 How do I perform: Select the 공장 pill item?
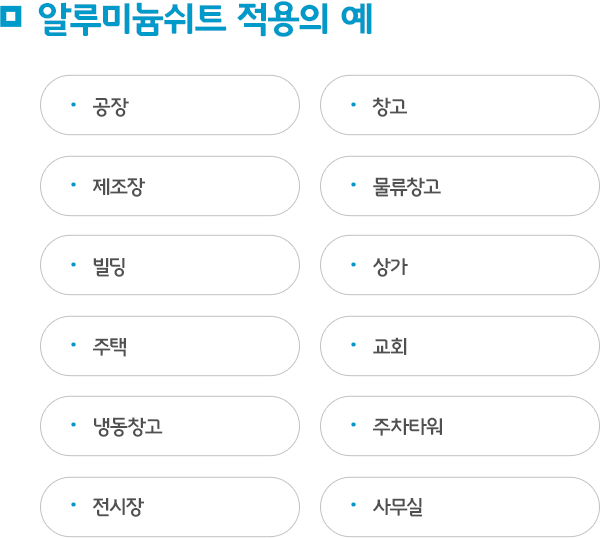pyautogui.click(x=170, y=105)
